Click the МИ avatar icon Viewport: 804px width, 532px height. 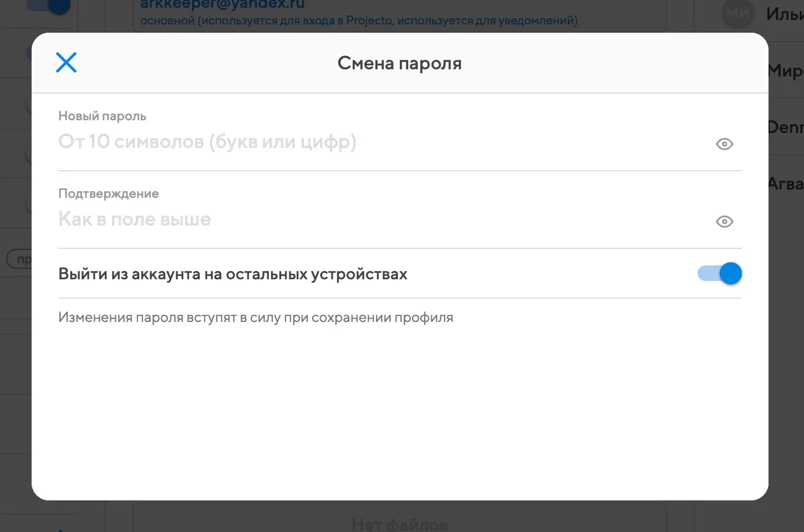click(737, 14)
